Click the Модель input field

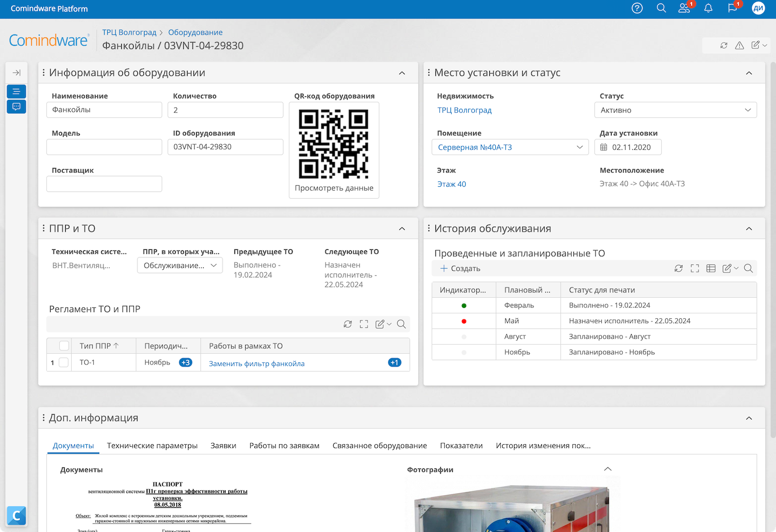tap(104, 147)
